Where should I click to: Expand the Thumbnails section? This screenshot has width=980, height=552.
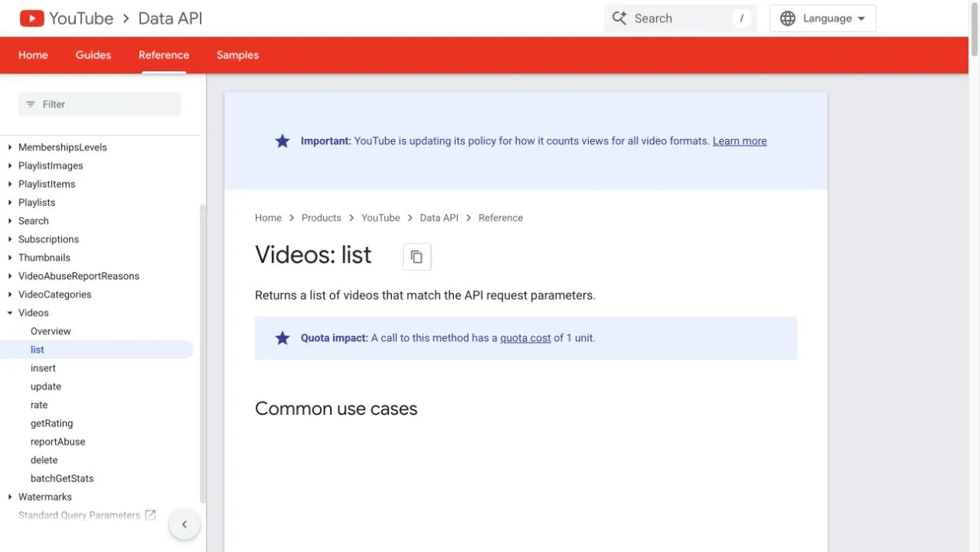10,257
